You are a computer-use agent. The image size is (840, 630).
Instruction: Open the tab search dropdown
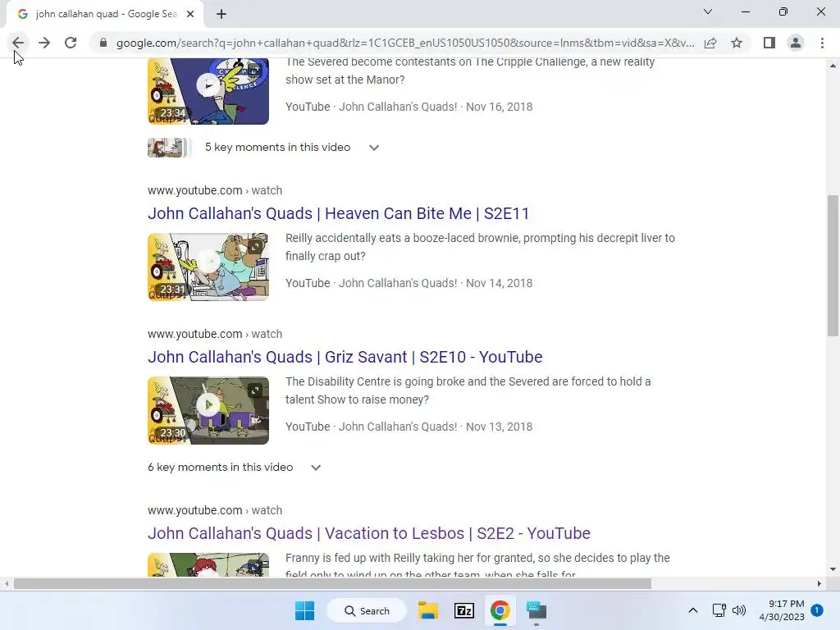(708, 11)
